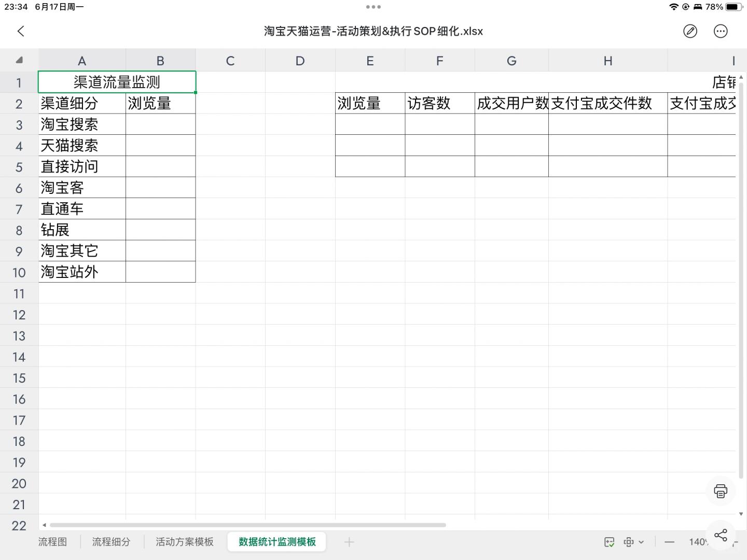Open the formula check status icon
747x560 pixels.
point(610,542)
